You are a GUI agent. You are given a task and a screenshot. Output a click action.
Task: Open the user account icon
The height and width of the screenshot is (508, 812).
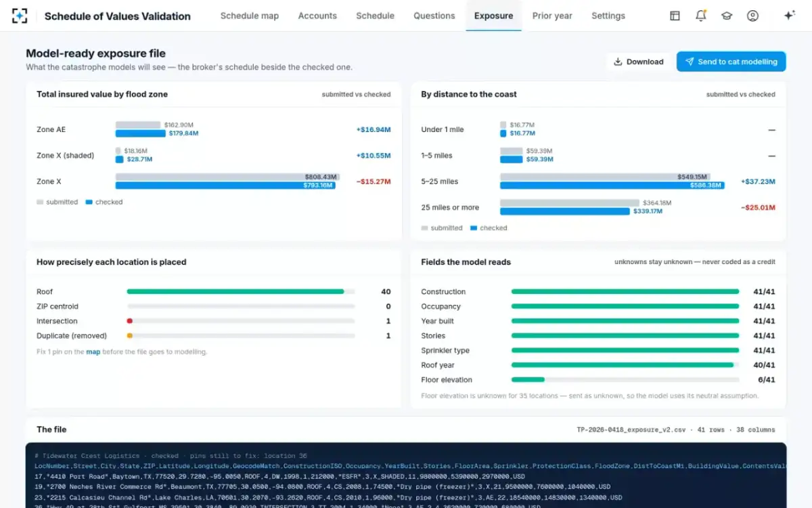752,16
